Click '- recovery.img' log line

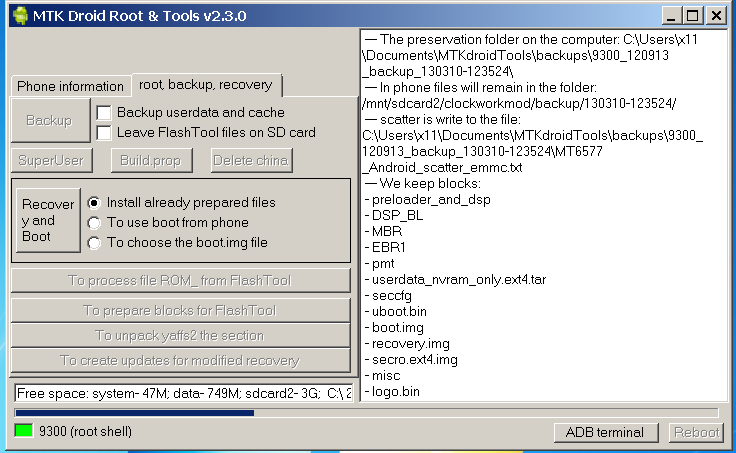pyautogui.click(x=407, y=344)
